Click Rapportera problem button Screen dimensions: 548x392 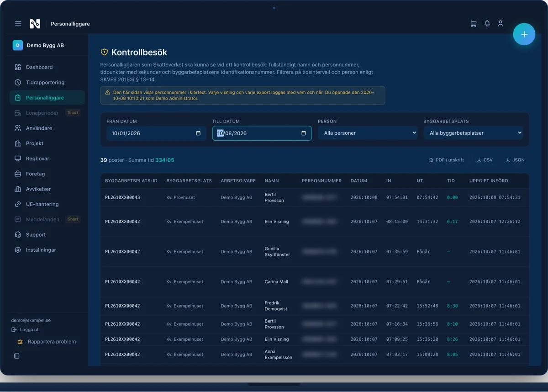coord(47,342)
